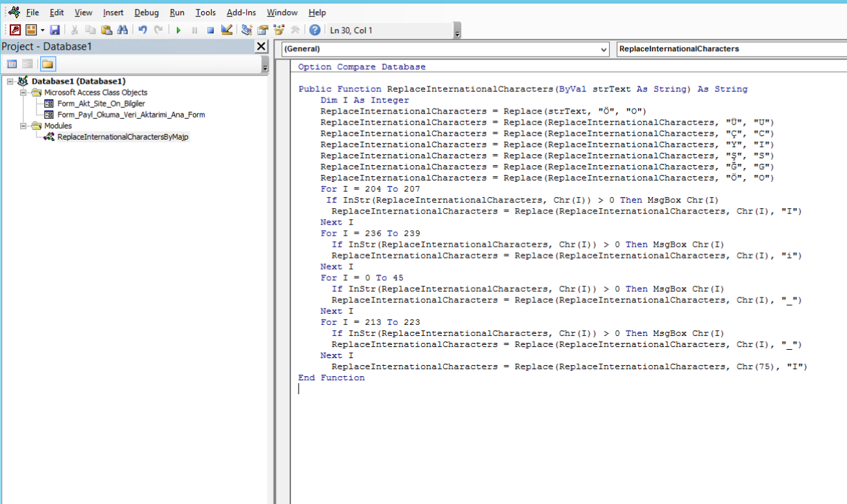Screen dimensions: 847x504
Task: Click the Find binoculars icon
Action: [122, 30]
